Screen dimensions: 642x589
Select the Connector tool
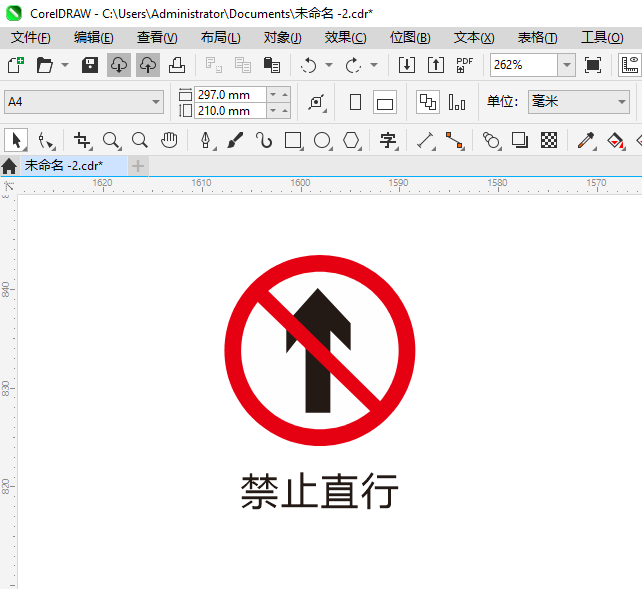pyautogui.click(x=454, y=140)
